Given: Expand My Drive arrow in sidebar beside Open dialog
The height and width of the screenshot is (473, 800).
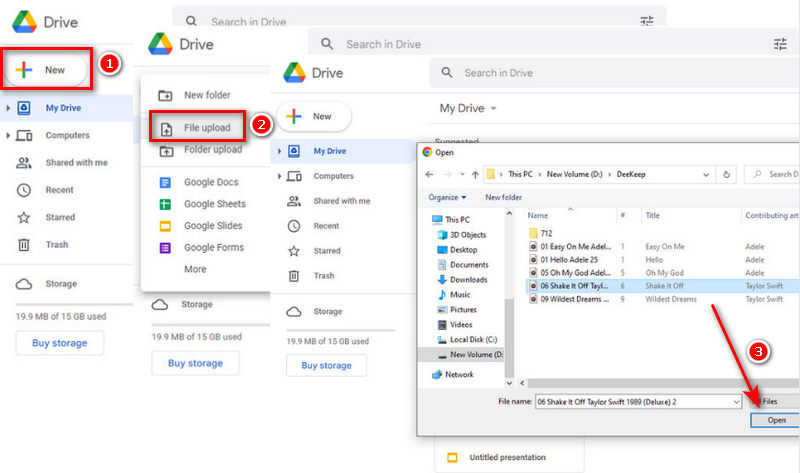Looking at the screenshot, I should [279, 151].
